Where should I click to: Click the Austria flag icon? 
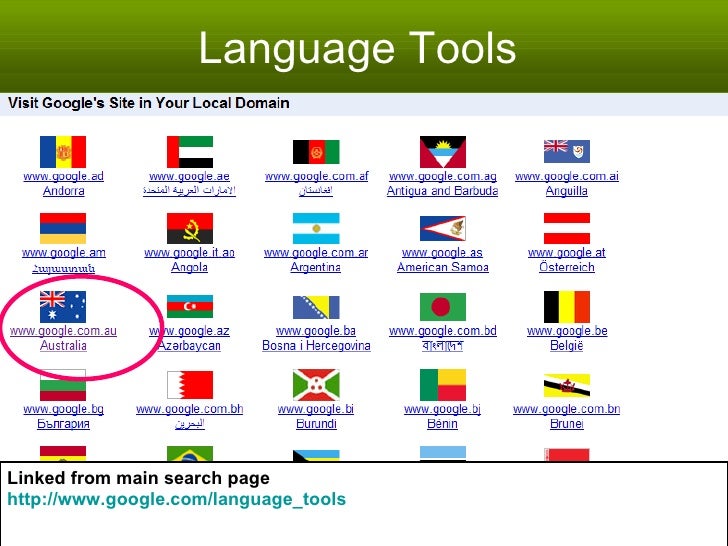click(x=567, y=228)
